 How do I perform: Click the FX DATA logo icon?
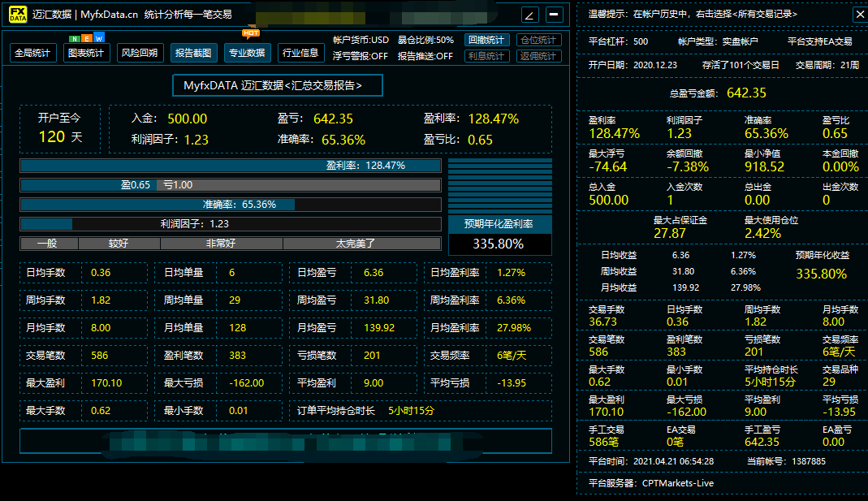click(18, 15)
